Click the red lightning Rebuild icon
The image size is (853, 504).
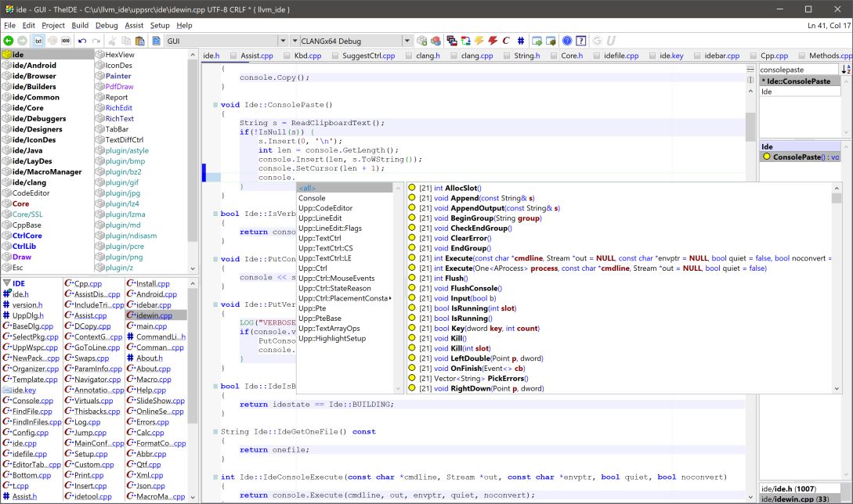point(493,41)
